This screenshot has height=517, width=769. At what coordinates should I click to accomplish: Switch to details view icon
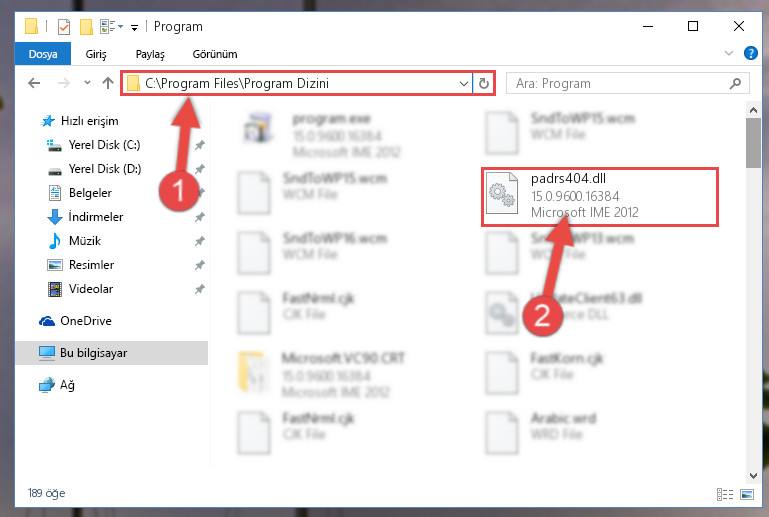click(x=725, y=494)
